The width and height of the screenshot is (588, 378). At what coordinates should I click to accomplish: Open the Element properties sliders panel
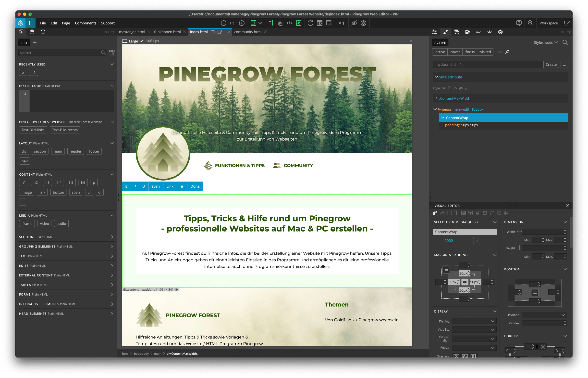click(x=434, y=32)
